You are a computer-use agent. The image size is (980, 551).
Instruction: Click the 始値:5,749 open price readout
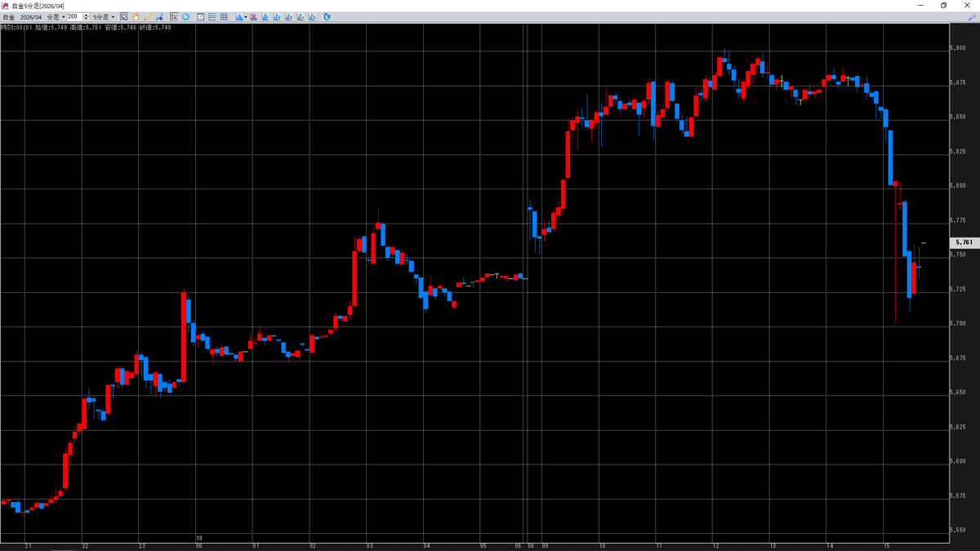point(51,28)
